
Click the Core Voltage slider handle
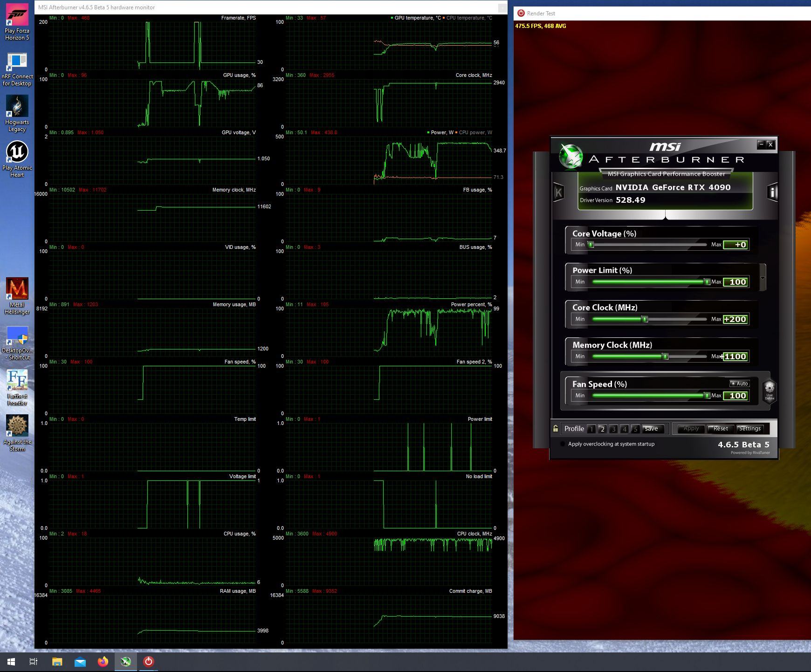pyautogui.click(x=591, y=245)
